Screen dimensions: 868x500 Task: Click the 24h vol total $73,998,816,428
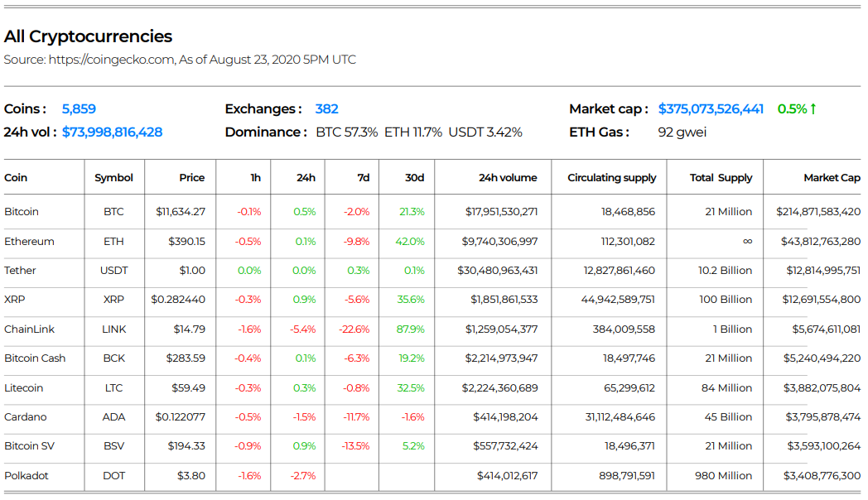[x=113, y=132]
